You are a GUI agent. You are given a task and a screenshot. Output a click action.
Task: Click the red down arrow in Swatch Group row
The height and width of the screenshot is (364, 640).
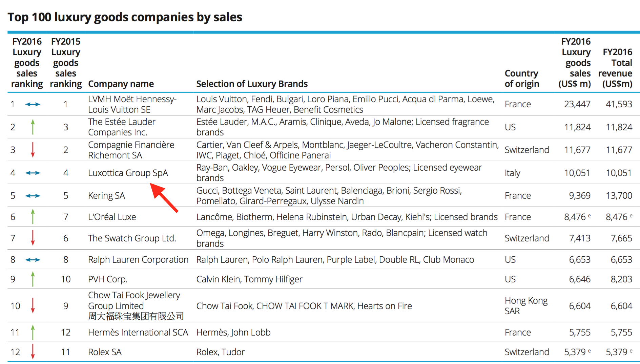pos(33,238)
